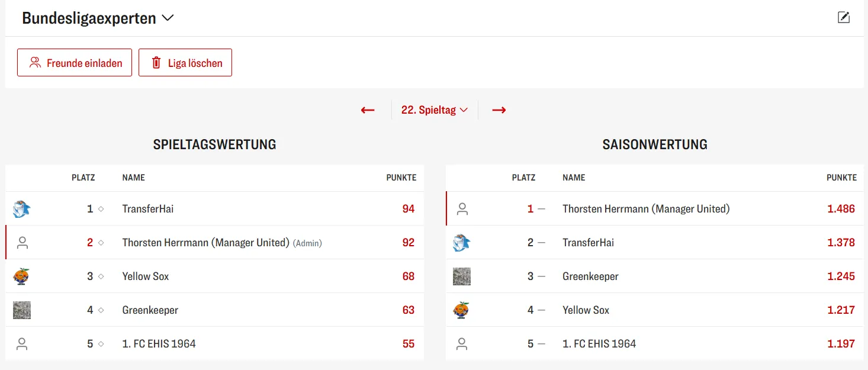Go to next matchday with right arrow

pos(499,110)
